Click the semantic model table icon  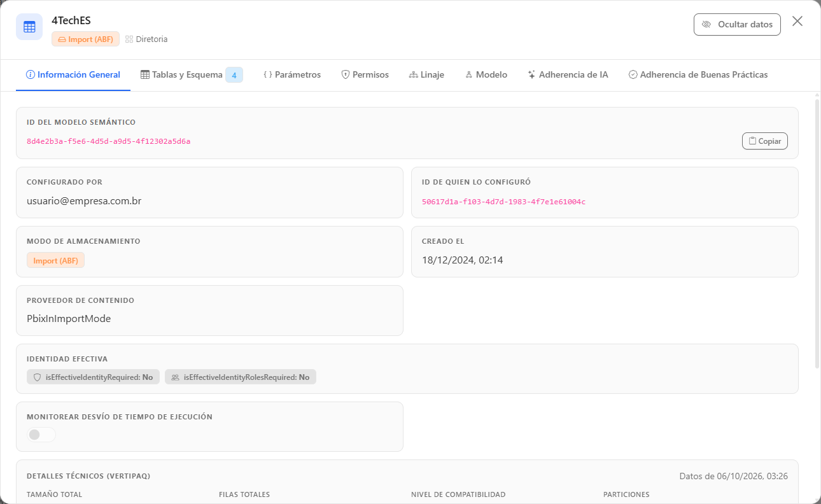(x=29, y=27)
